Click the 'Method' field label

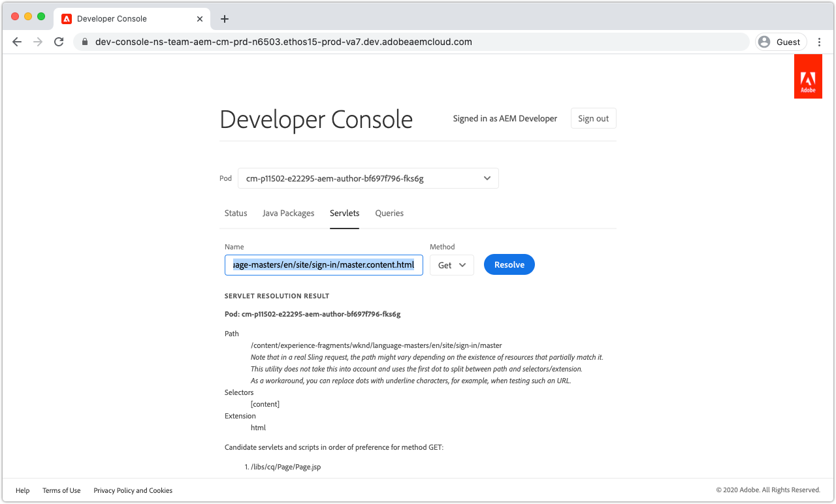[442, 247]
